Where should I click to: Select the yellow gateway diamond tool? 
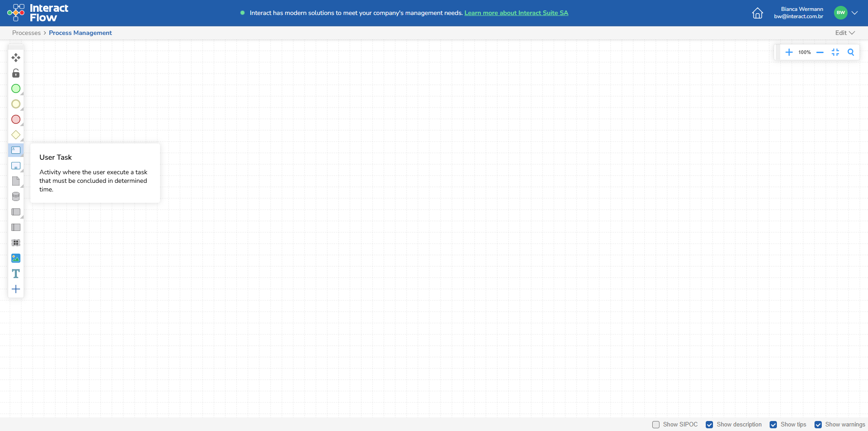(x=16, y=135)
